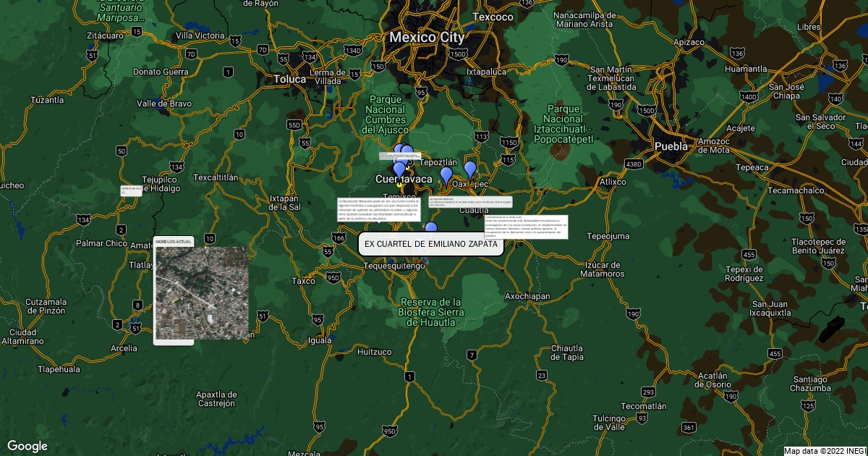Click the Puebla city label
This screenshot has height=456, width=868.
pyautogui.click(x=671, y=146)
